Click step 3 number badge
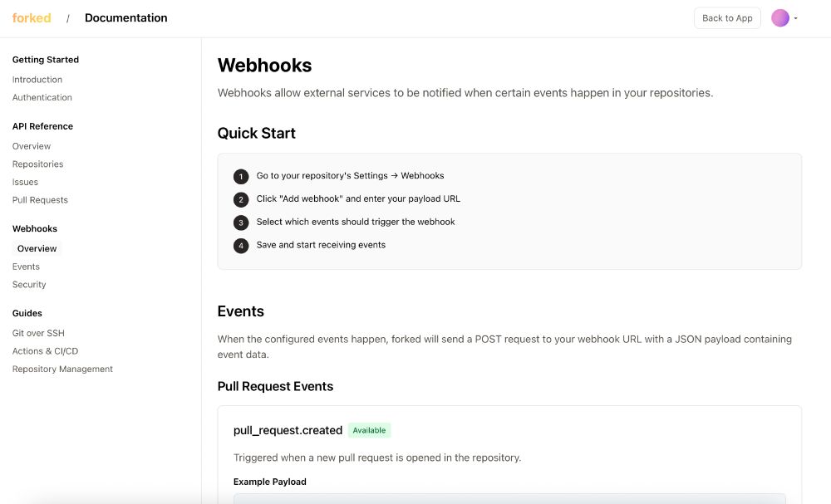The width and height of the screenshot is (831, 504). pos(241,223)
